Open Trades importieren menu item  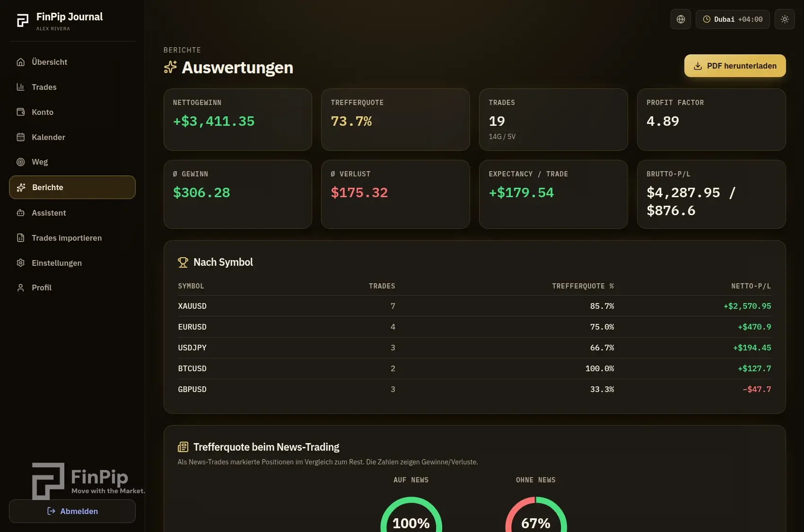coord(72,238)
